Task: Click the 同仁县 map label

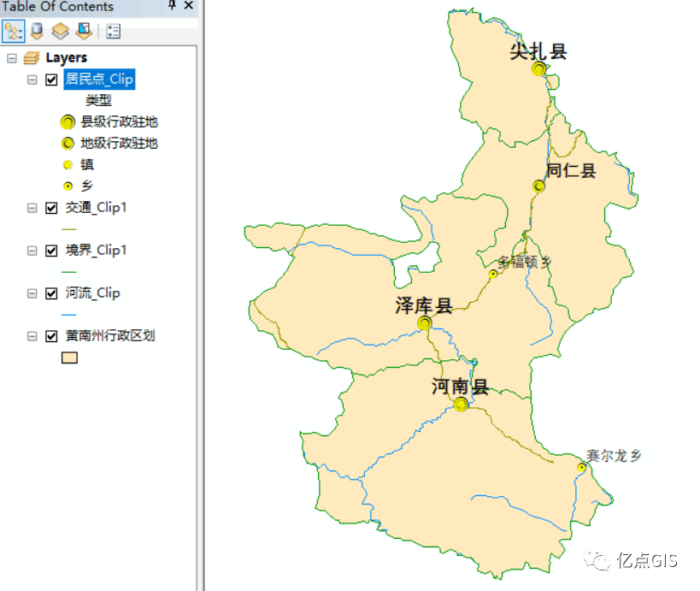Action: pyautogui.click(x=572, y=170)
